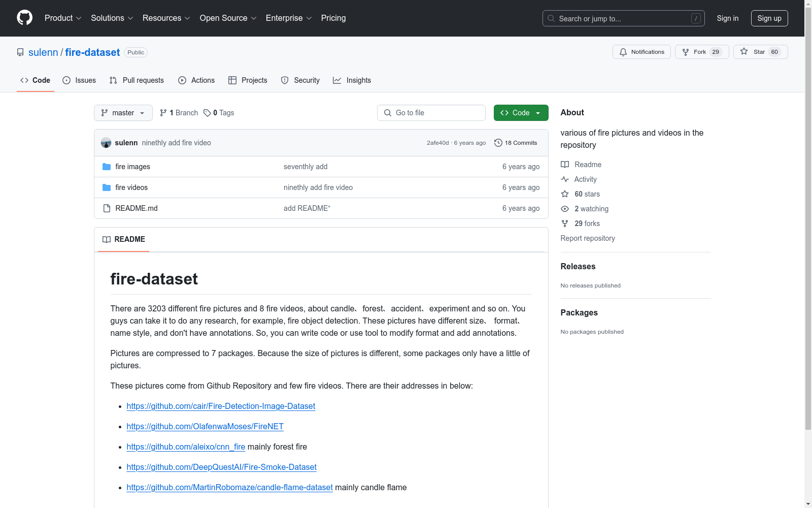Open the 'ninethly add fire video' commit message in header row
The width and height of the screenshot is (812, 508).
[x=177, y=143]
